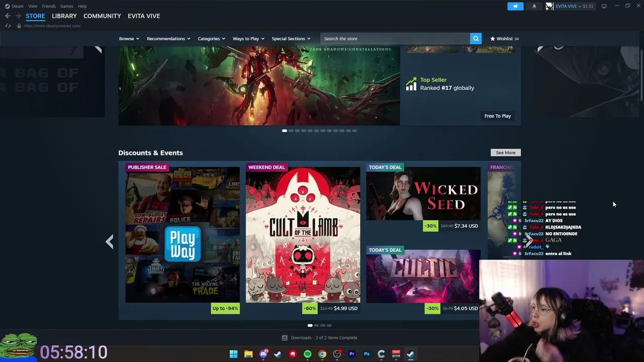Click the active Steam taskbar icon
Screen dimensions: 644x362
[411, 354]
